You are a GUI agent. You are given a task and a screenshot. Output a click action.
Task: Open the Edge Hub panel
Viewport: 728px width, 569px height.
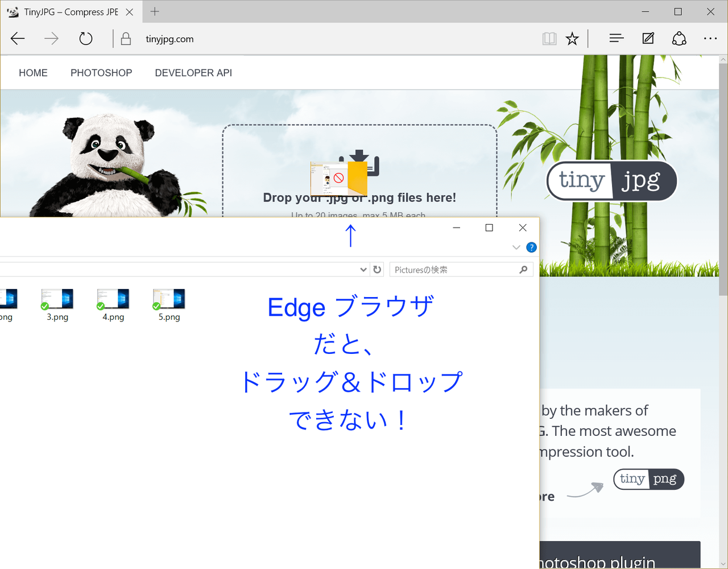[x=617, y=39]
